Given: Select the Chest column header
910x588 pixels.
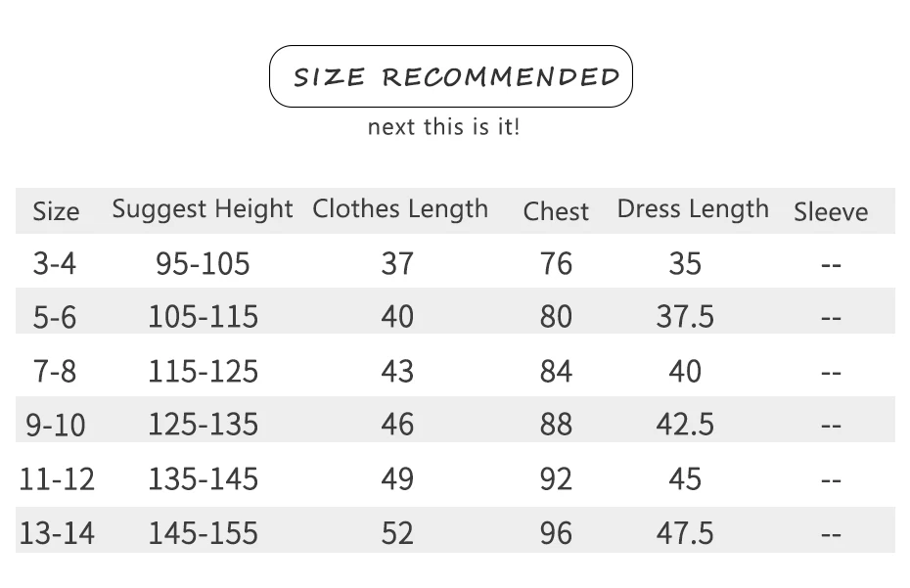Looking at the screenshot, I should [x=556, y=211].
